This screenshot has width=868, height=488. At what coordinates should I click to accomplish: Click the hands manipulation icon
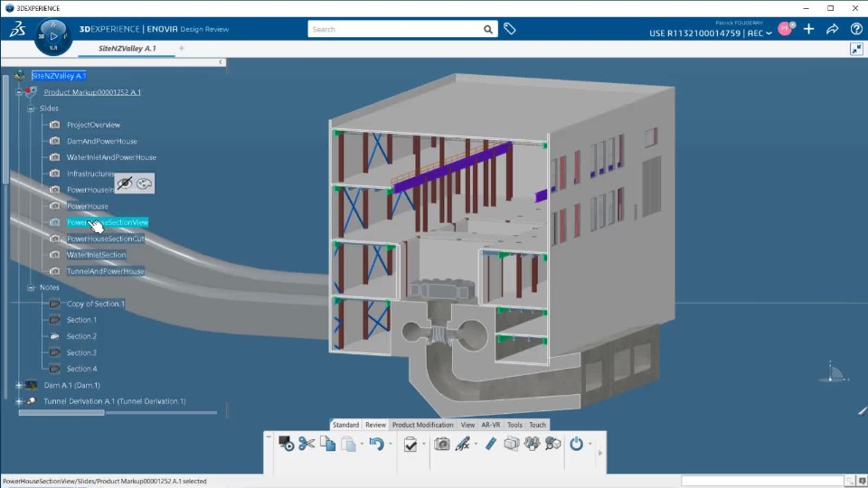[532, 444]
